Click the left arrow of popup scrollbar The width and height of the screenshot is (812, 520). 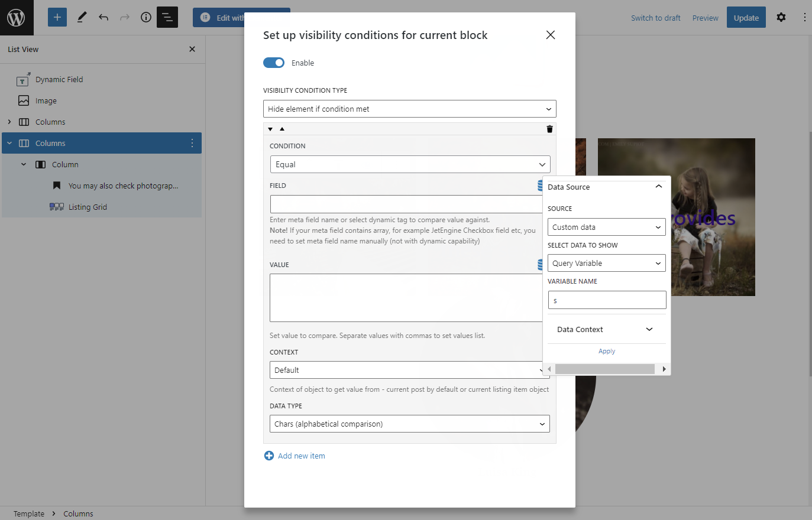[549, 369]
